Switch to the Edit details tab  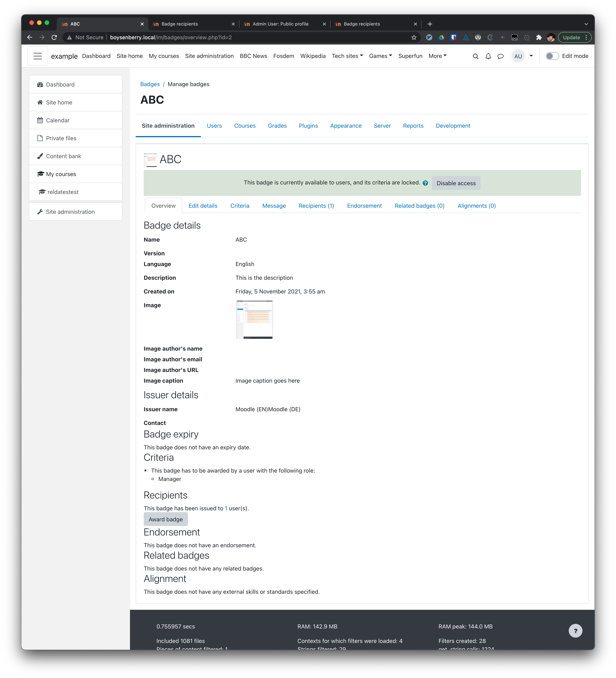(203, 205)
